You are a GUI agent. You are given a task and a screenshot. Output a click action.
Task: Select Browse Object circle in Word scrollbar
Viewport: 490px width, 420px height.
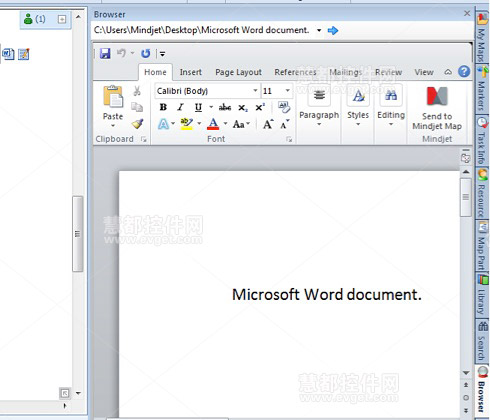tap(466, 398)
